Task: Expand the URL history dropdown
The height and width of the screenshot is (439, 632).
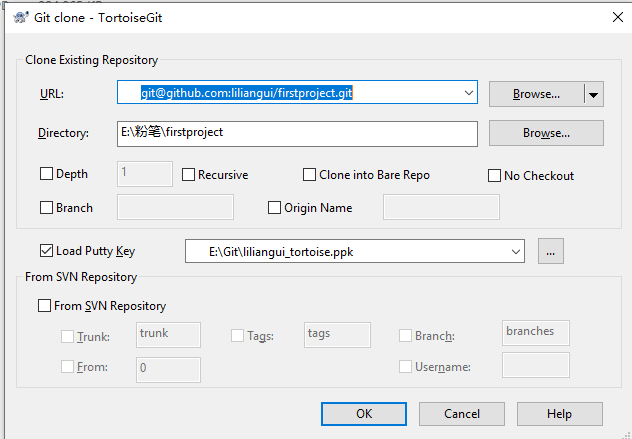Action: click(468, 93)
